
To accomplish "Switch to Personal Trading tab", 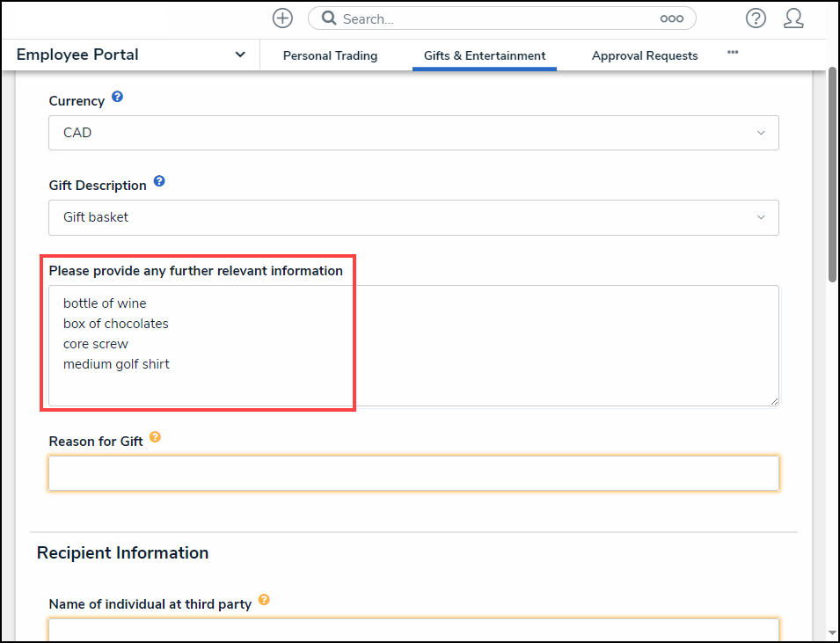I will (330, 55).
